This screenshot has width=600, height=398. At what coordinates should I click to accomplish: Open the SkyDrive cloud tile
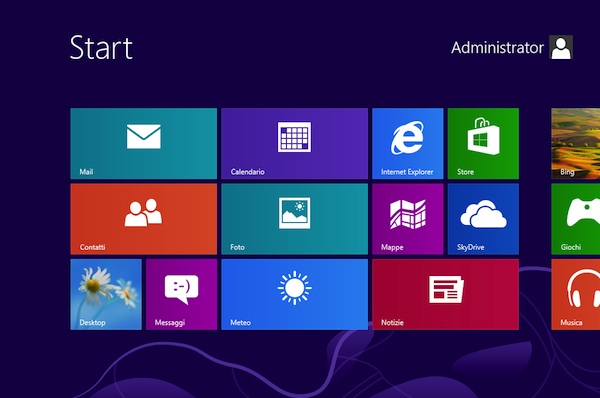point(483,219)
